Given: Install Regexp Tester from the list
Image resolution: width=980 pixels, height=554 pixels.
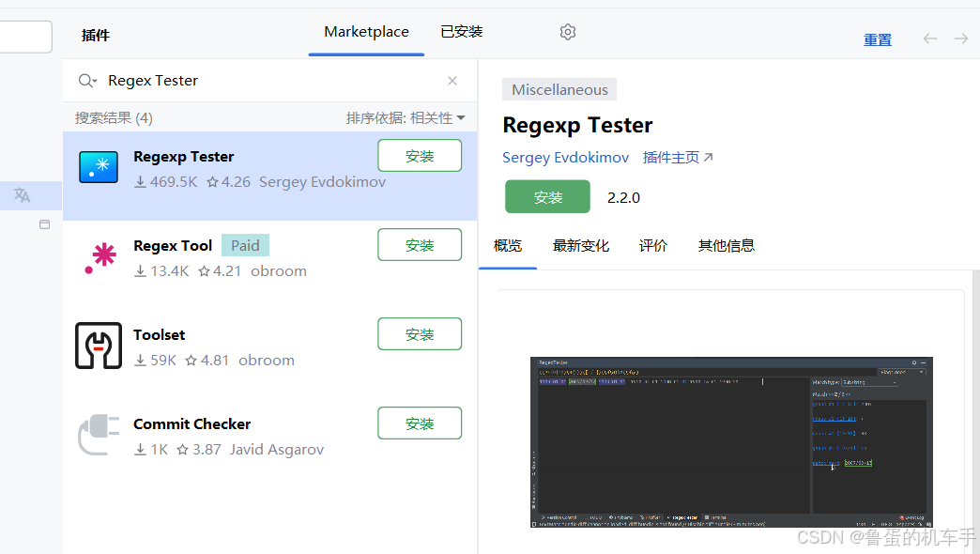Looking at the screenshot, I should tap(420, 156).
